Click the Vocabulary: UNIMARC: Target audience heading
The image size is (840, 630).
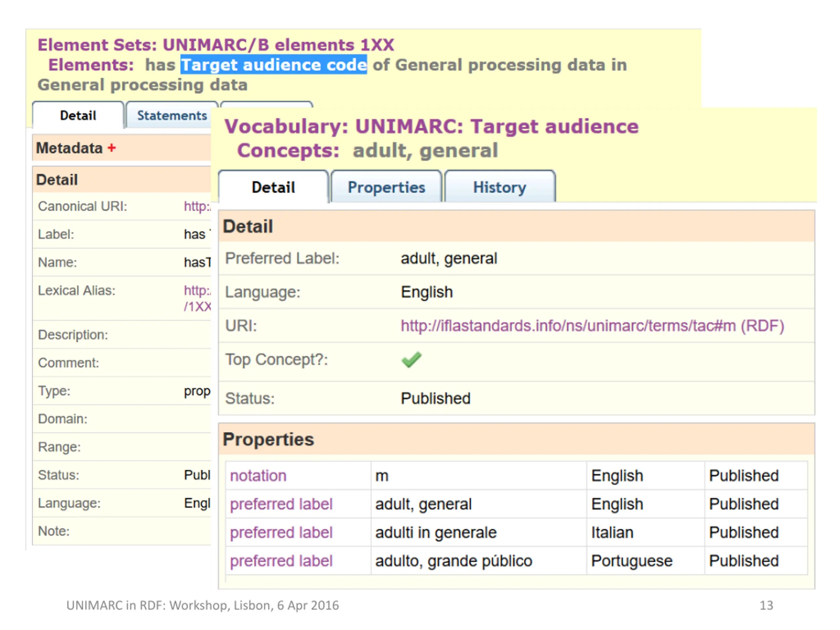[x=431, y=126]
